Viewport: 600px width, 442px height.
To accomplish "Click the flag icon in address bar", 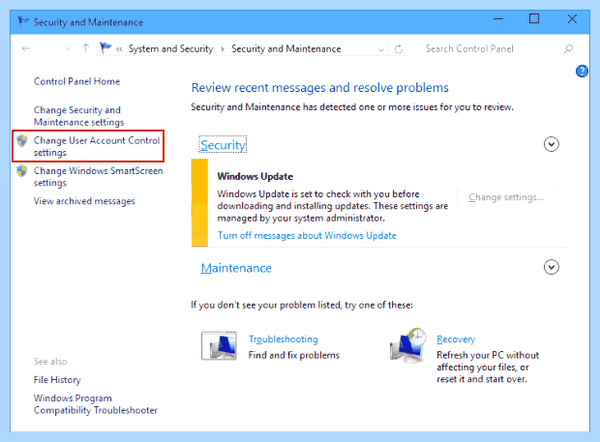I will (x=105, y=48).
